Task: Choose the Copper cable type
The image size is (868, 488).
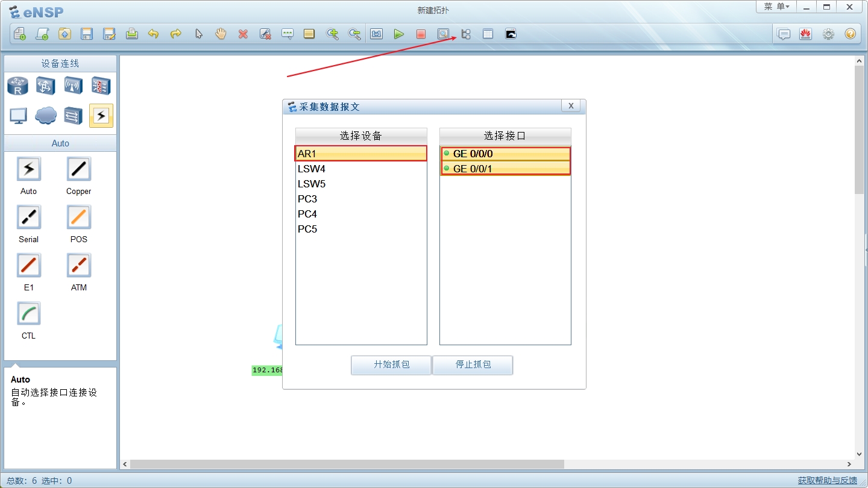Action: point(78,170)
